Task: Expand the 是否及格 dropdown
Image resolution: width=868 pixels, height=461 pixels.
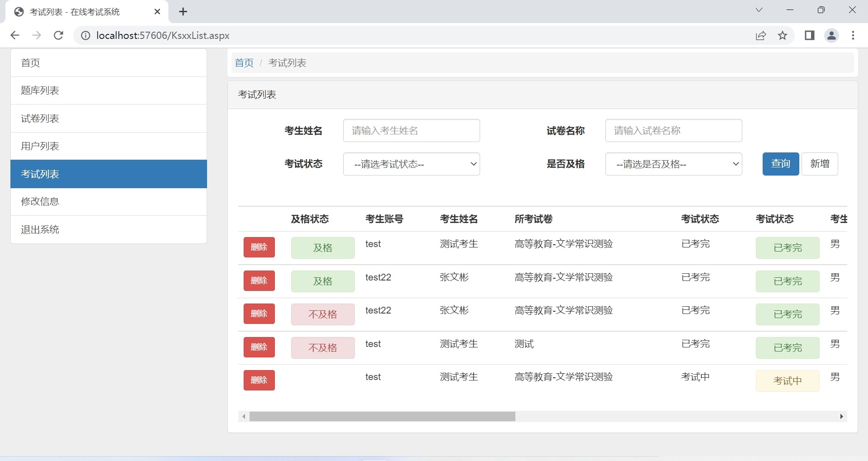Action: click(x=673, y=164)
